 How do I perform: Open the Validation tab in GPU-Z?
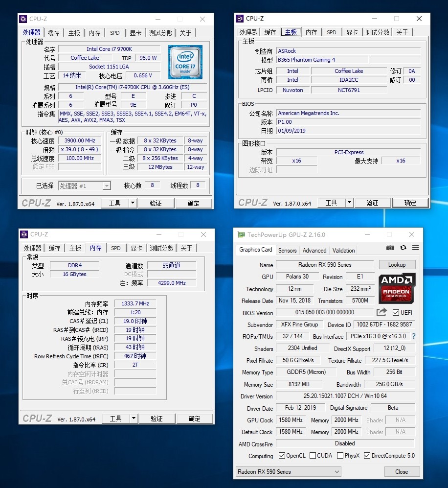point(343,250)
